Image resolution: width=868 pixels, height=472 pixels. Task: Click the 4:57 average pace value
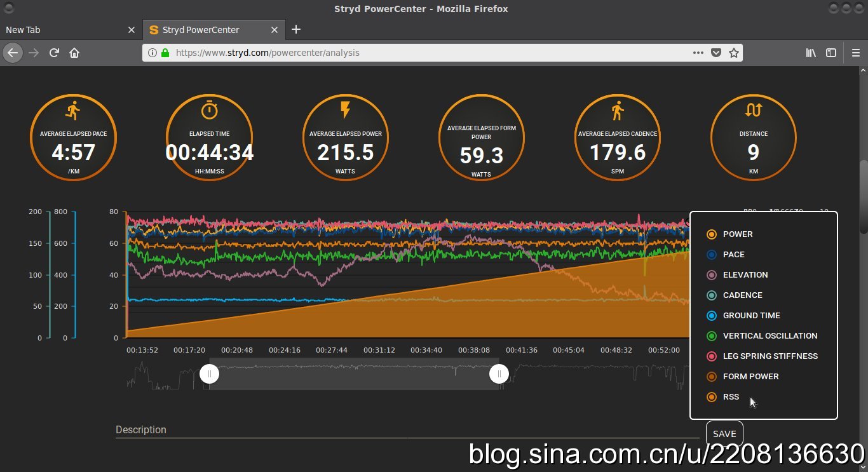73,152
